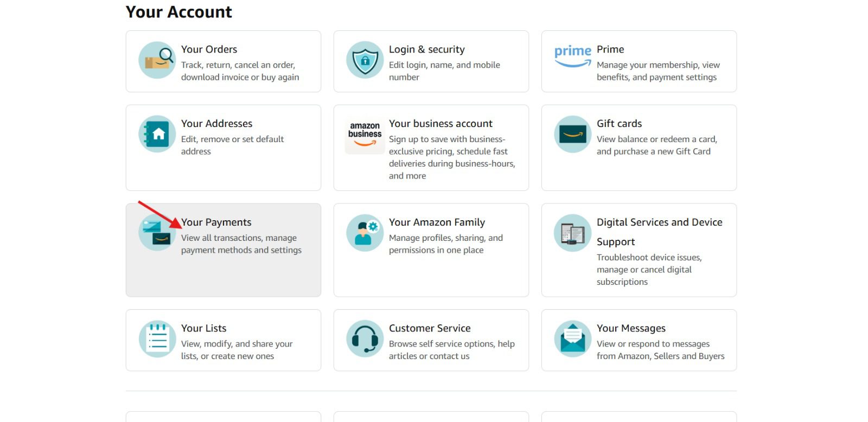Open Digital Services and Device Support
Image resolution: width=868 pixels, height=422 pixels.
[x=639, y=250]
